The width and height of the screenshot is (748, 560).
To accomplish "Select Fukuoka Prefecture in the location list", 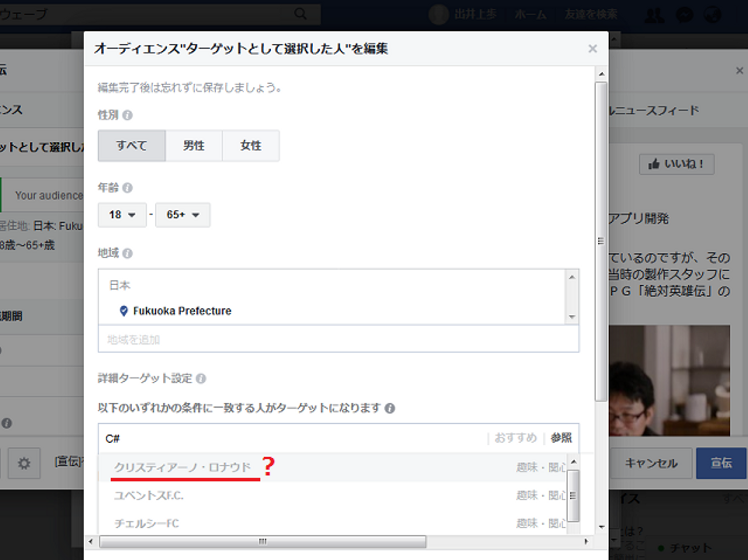I will pyautogui.click(x=182, y=311).
